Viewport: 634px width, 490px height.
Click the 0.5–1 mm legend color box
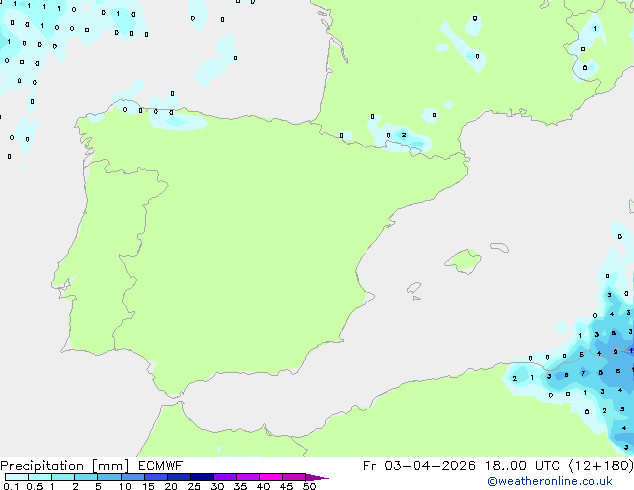[40, 477]
